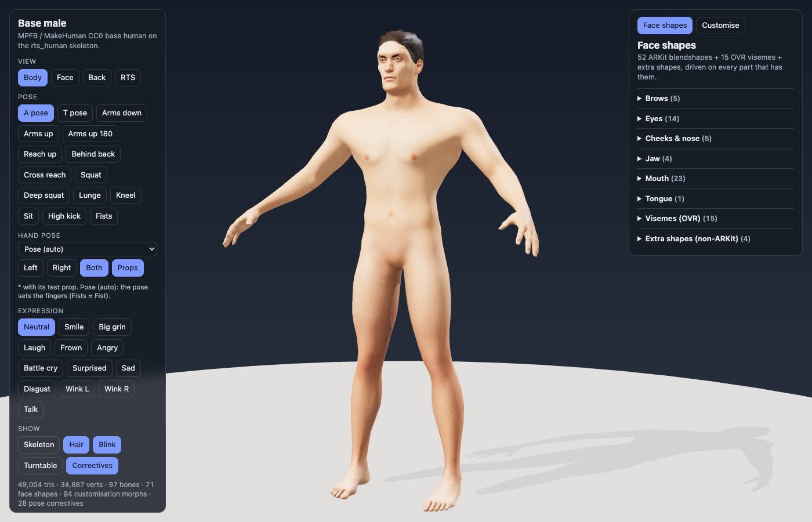Screen dimensions: 812x522
Task: Select the Left hand button
Action: (x=31, y=268)
